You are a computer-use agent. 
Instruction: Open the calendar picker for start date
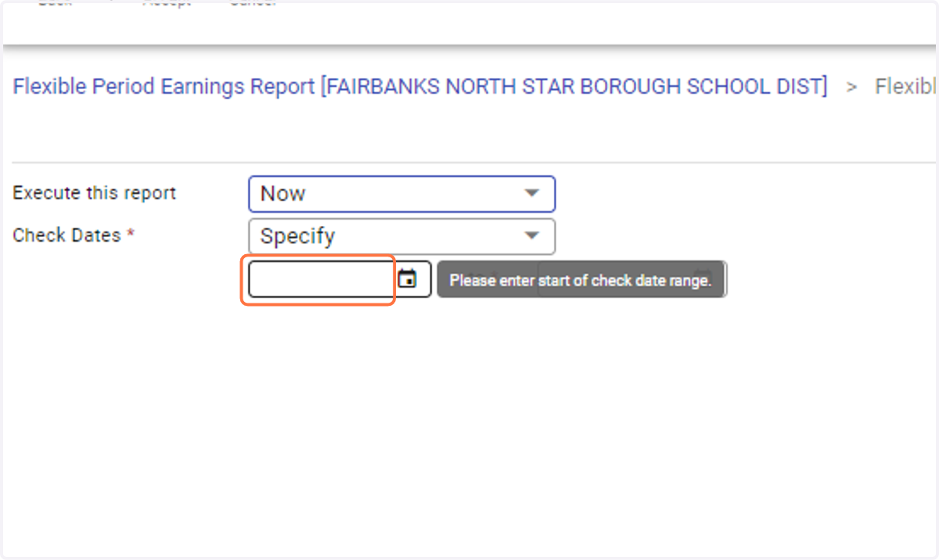pyautogui.click(x=407, y=278)
